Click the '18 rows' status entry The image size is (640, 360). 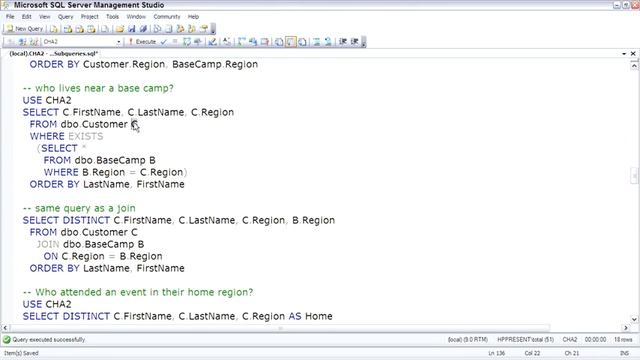[623, 340]
